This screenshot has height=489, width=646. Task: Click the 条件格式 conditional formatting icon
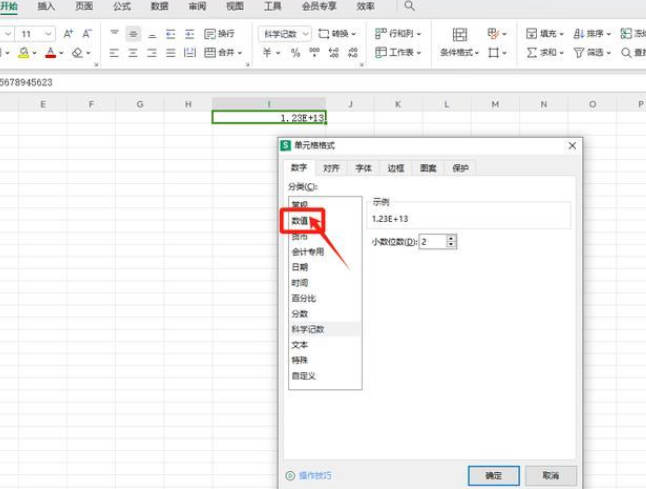(459, 35)
